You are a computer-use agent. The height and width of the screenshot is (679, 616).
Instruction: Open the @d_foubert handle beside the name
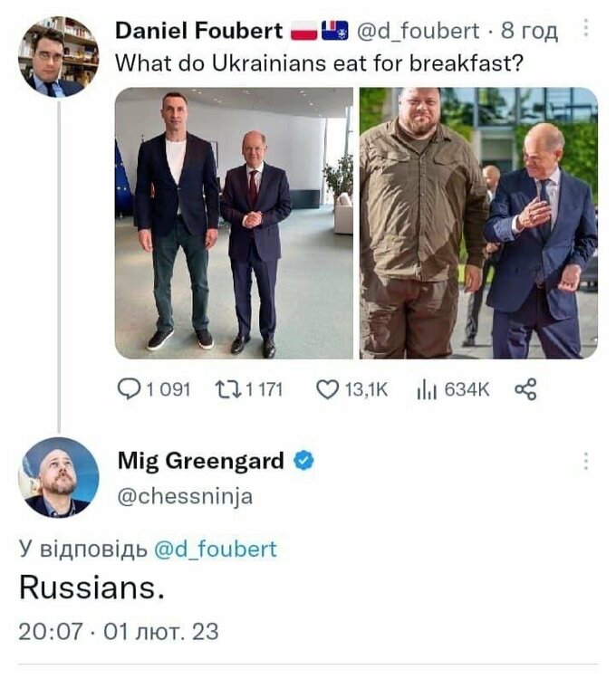[419, 31]
